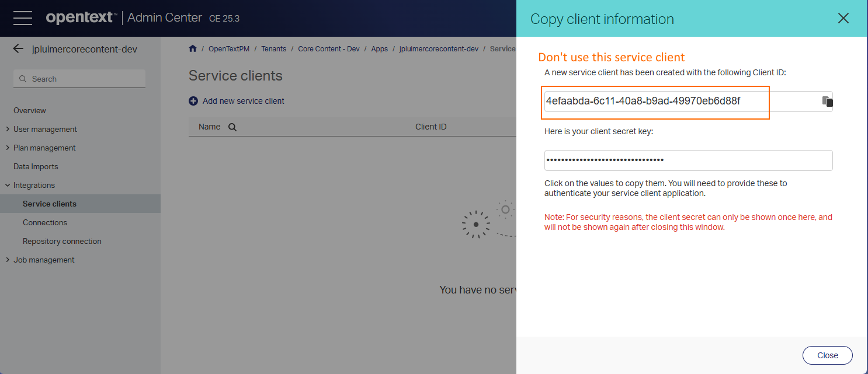868x374 pixels.
Task: Open the hamburger navigation menu
Action: pyautogui.click(x=22, y=18)
